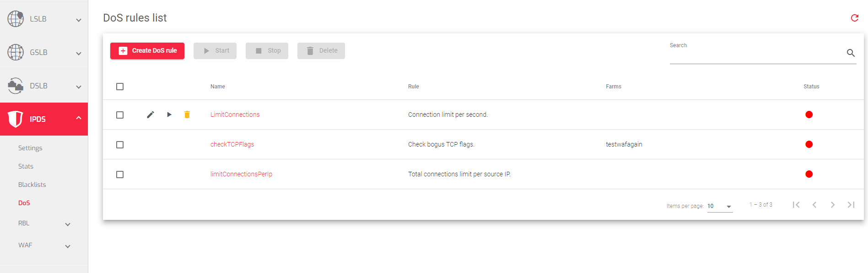
Task: Open Stats under IPDS
Action: click(x=26, y=166)
